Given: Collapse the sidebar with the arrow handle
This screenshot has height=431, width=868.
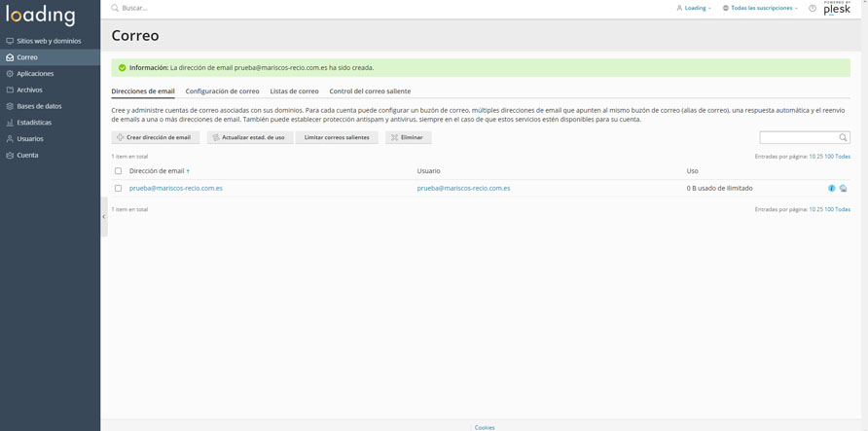Looking at the screenshot, I should (x=104, y=216).
